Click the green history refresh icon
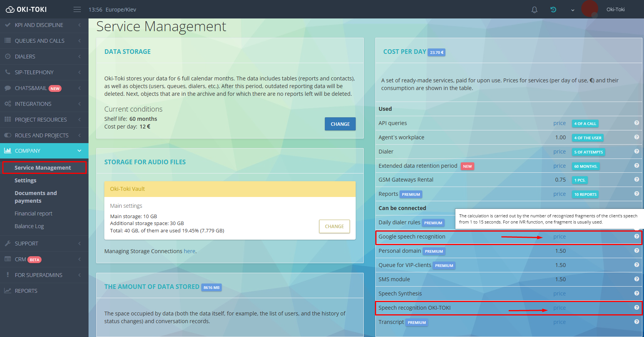The image size is (644, 337). (553, 10)
